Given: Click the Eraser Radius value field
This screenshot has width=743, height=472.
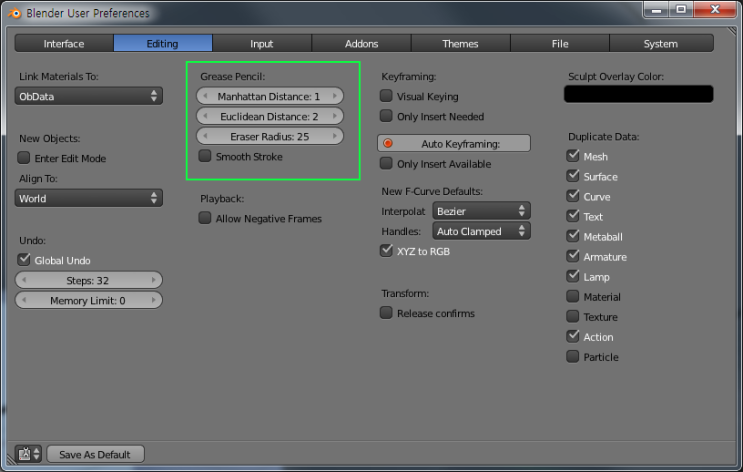Looking at the screenshot, I should (x=270, y=136).
